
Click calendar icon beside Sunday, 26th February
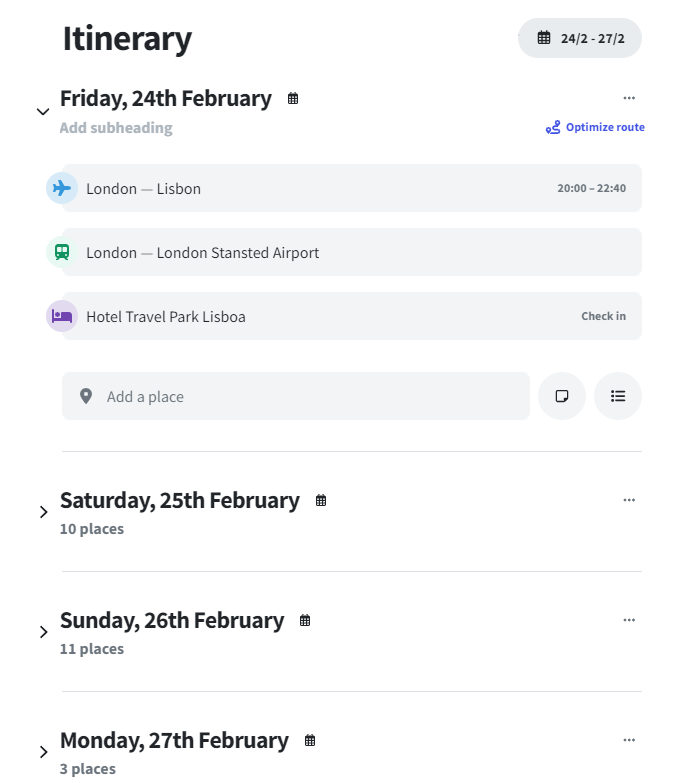[305, 621]
